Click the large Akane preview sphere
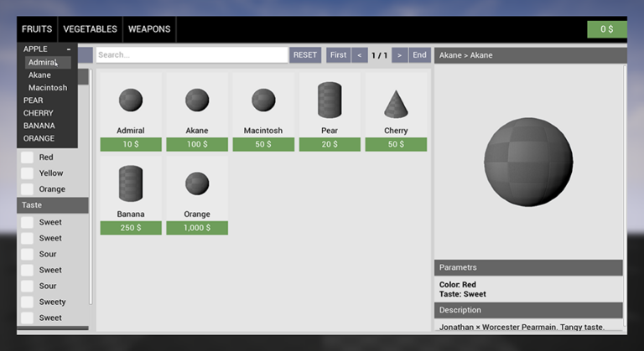This screenshot has width=644, height=351. 528,163
